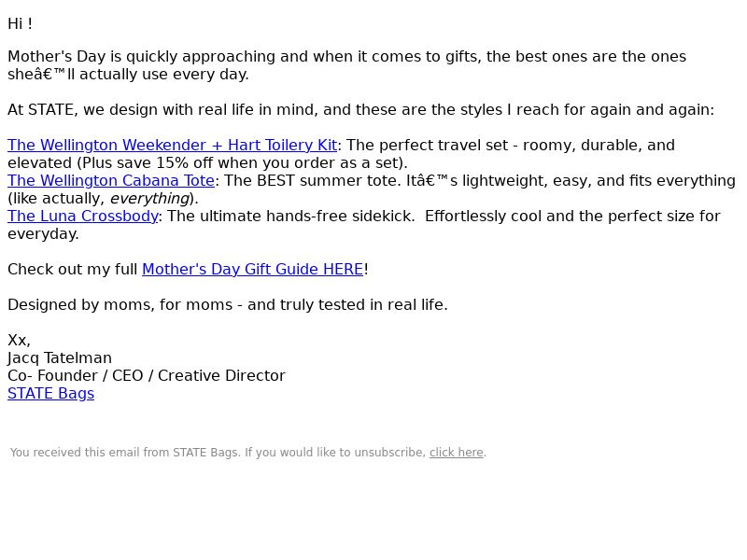Click the 'save 15% off' text line
Image resolution: width=747 pixels, height=560 pixels.
(207, 162)
